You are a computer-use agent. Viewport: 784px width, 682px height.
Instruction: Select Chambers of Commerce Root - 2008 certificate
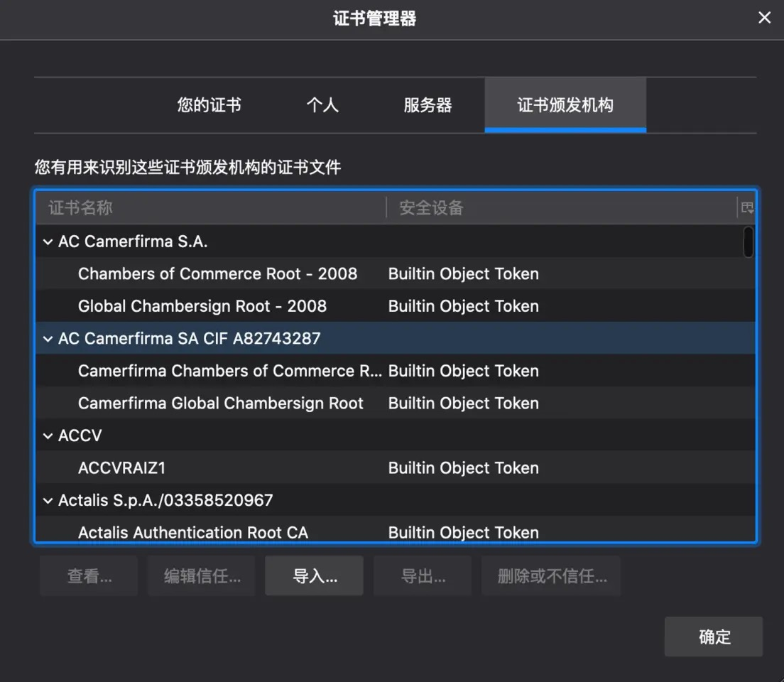click(x=395, y=274)
